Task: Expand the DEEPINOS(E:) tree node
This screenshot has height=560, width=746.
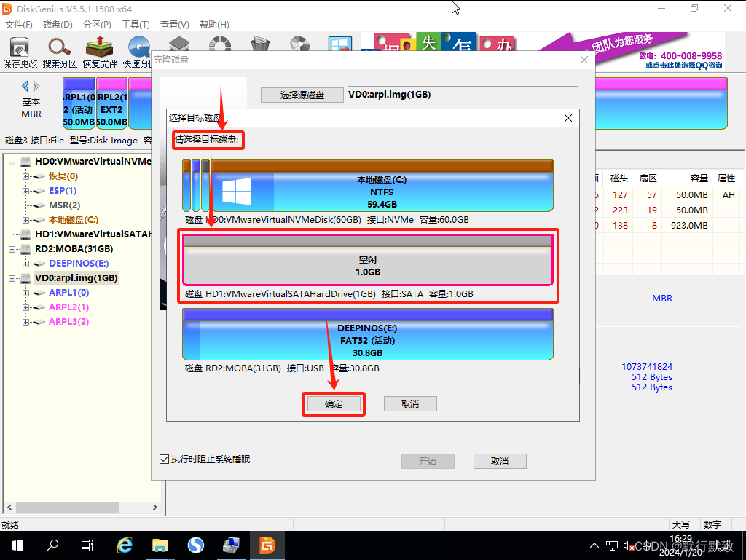Action: coord(25,264)
